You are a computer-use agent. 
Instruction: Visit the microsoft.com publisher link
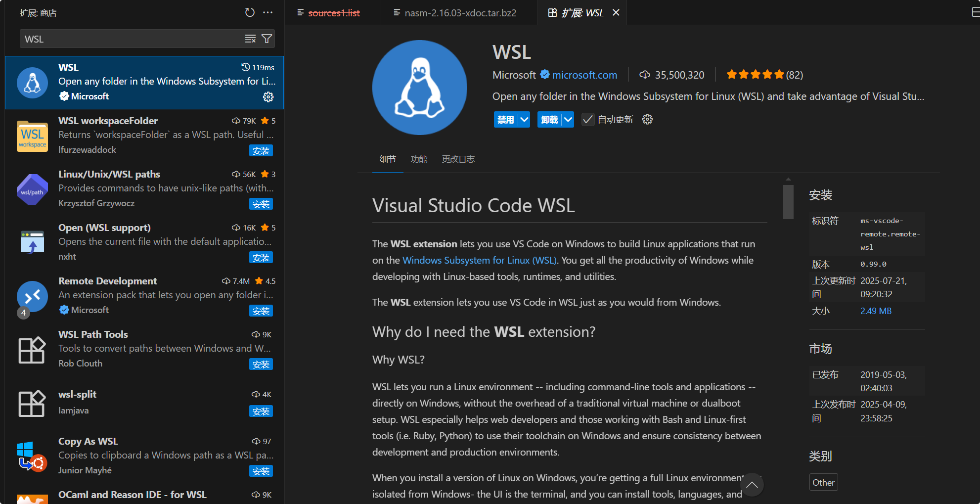point(585,75)
